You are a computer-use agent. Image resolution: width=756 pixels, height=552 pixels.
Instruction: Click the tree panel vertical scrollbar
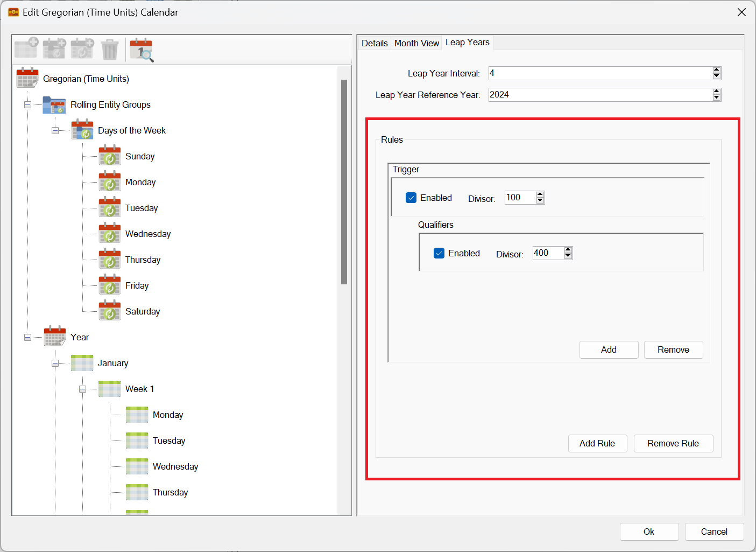click(x=344, y=182)
